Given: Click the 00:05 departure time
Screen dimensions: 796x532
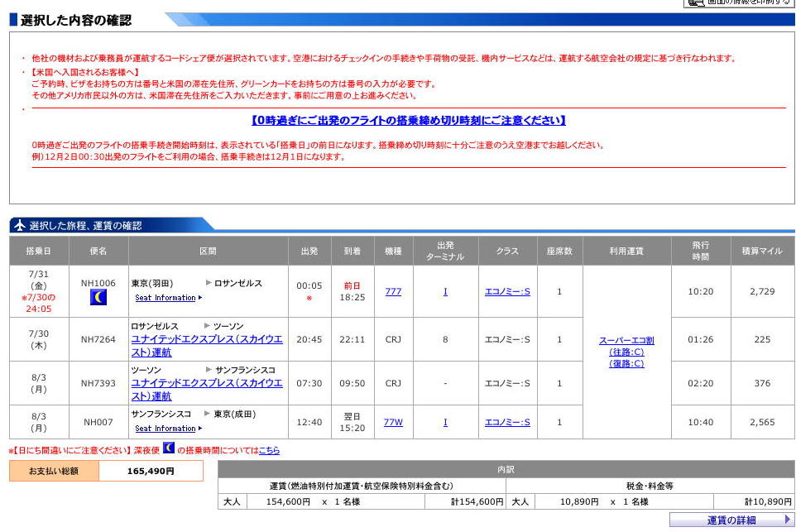Looking at the screenshot, I should click(x=309, y=285).
